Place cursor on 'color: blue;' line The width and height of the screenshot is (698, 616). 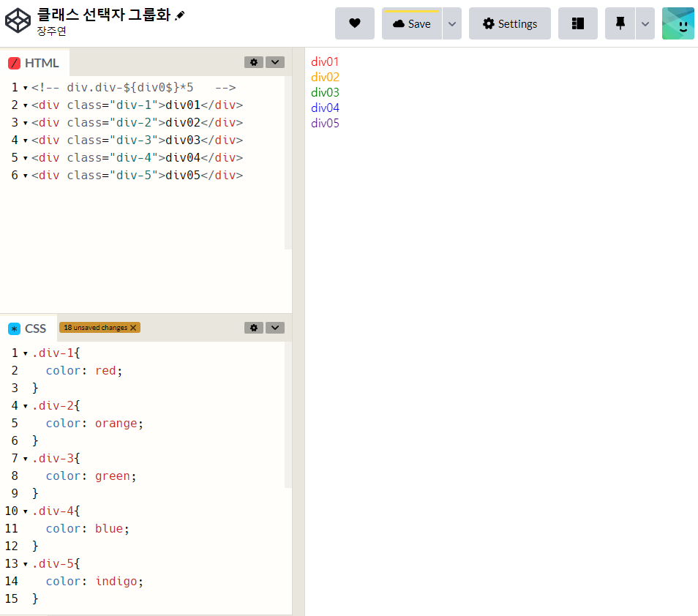(x=87, y=528)
